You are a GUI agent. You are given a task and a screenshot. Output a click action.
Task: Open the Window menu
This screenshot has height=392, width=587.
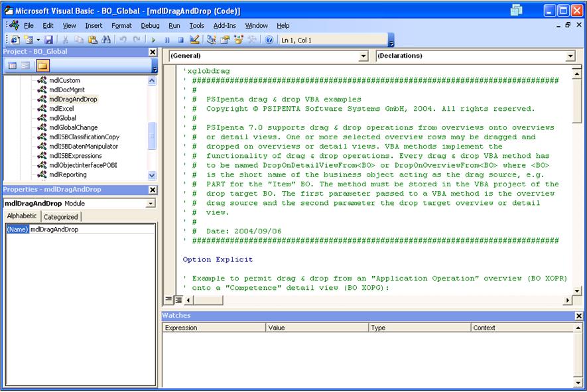click(x=257, y=25)
